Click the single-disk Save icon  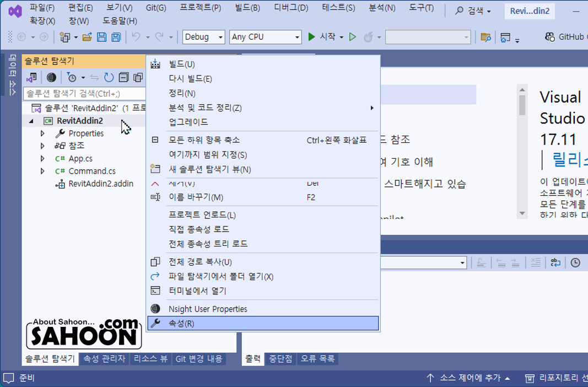101,37
